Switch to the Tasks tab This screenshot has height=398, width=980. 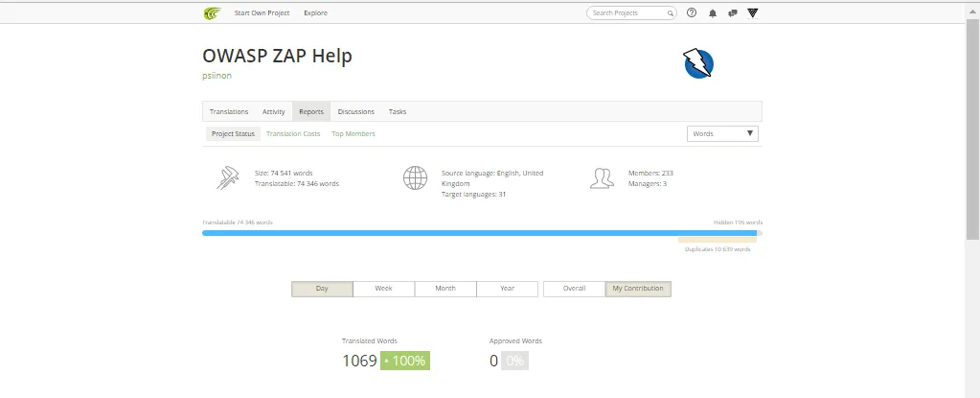click(x=398, y=111)
